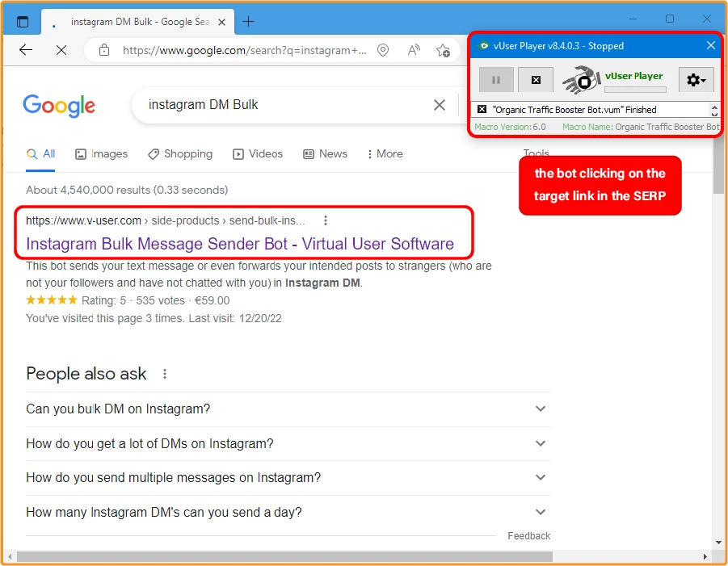Click the vUser Player title bar app icon

click(484, 45)
